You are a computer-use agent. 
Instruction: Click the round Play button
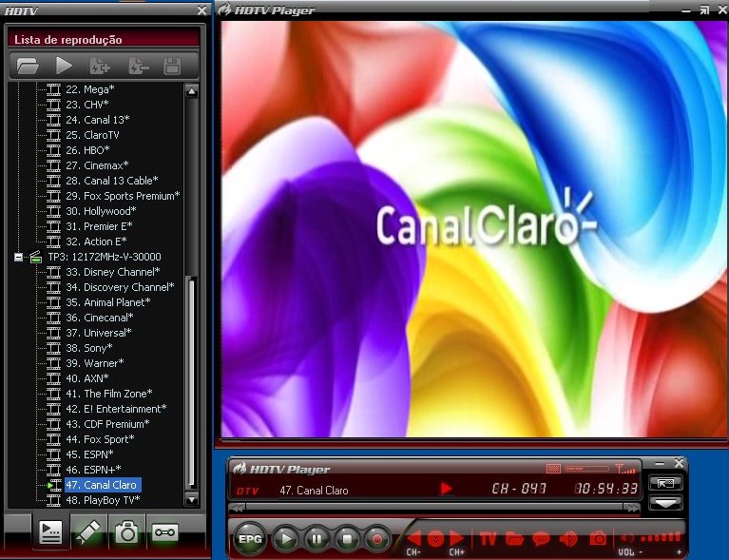285,539
